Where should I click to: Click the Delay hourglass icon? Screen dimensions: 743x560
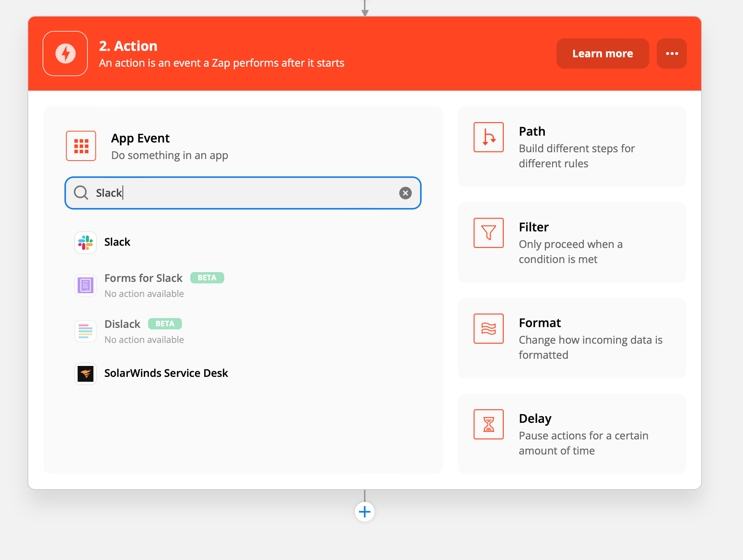[488, 424]
